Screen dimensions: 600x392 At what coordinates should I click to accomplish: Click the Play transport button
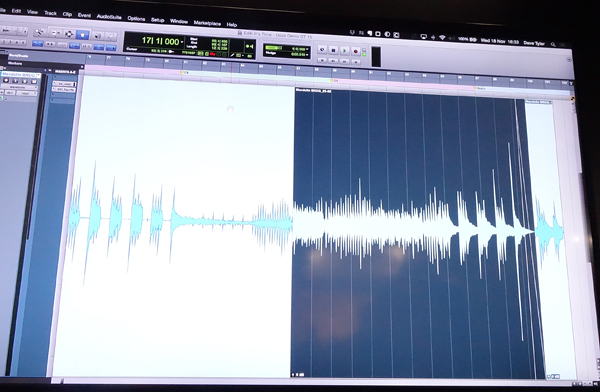(344, 51)
